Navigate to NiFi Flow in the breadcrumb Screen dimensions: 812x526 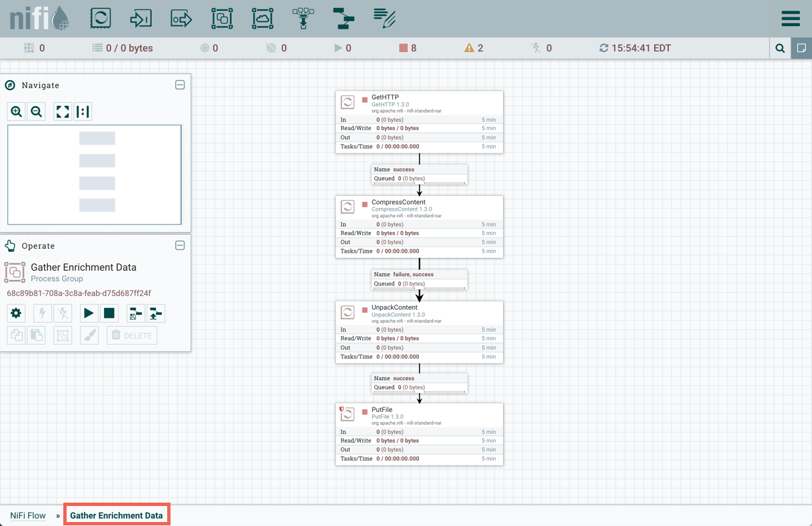point(27,515)
